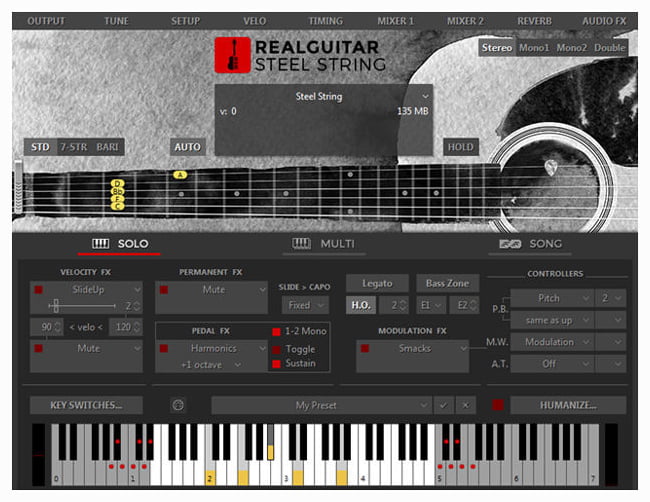The height and width of the screenshot is (502, 650).
Task: Open the SETUP tab
Action: click(x=185, y=21)
